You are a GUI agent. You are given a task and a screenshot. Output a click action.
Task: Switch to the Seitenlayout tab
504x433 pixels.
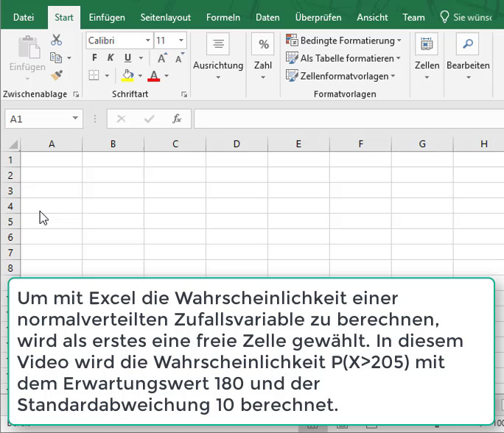[166, 18]
